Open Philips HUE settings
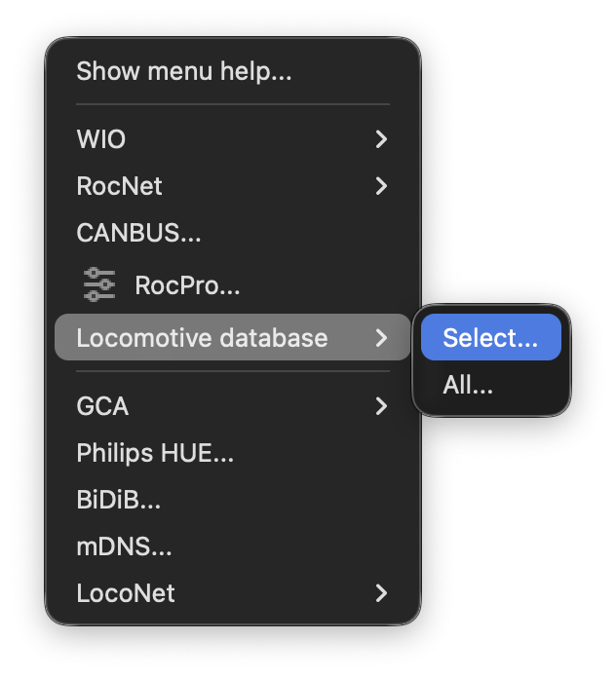The height and width of the screenshot is (678, 616). pyautogui.click(x=155, y=453)
